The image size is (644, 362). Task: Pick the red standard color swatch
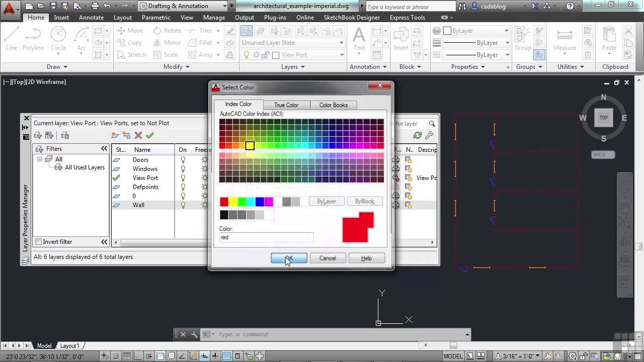224,202
